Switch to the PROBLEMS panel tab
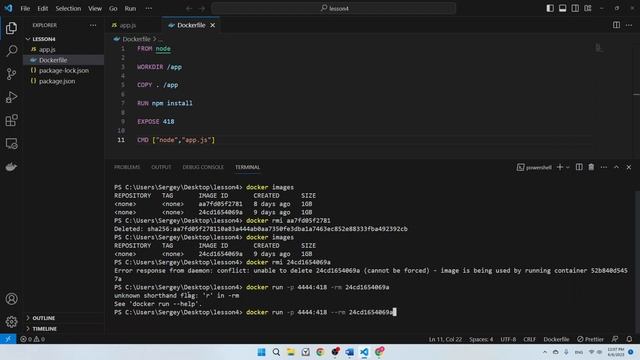The image size is (640, 360). 127,167
